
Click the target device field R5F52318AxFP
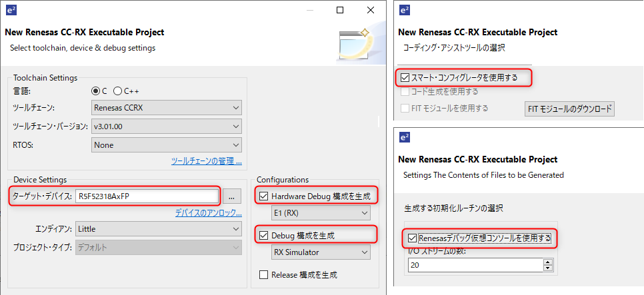coord(147,196)
